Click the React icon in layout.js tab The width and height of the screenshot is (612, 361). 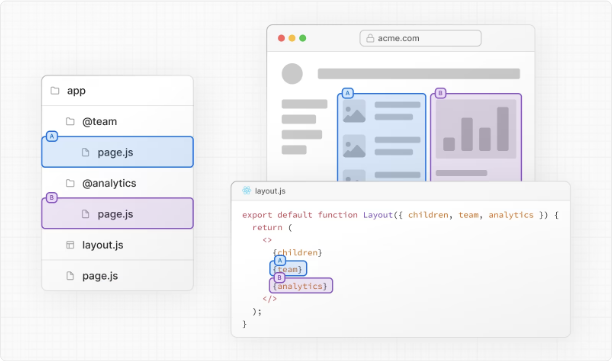(246, 190)
